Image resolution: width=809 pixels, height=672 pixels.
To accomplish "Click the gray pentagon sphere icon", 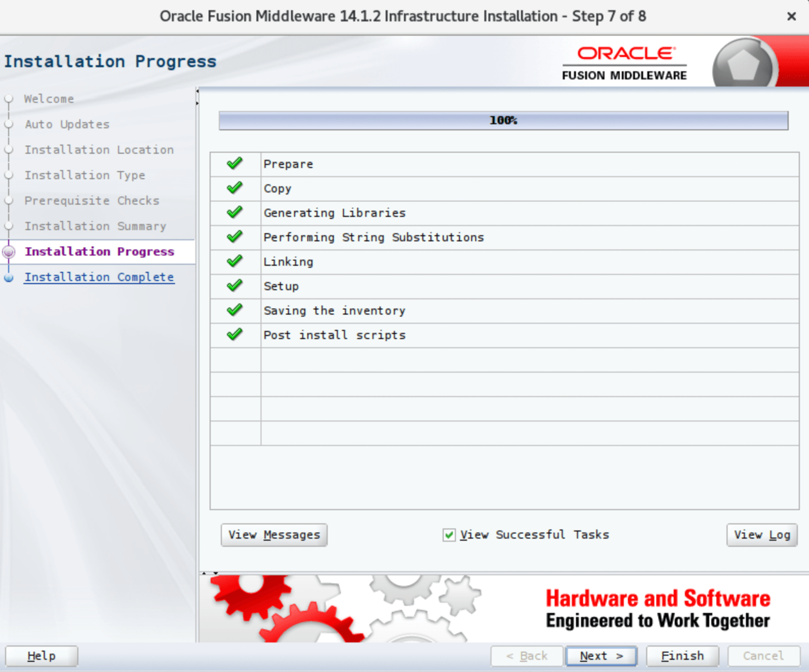I will [x=744, y=64].
